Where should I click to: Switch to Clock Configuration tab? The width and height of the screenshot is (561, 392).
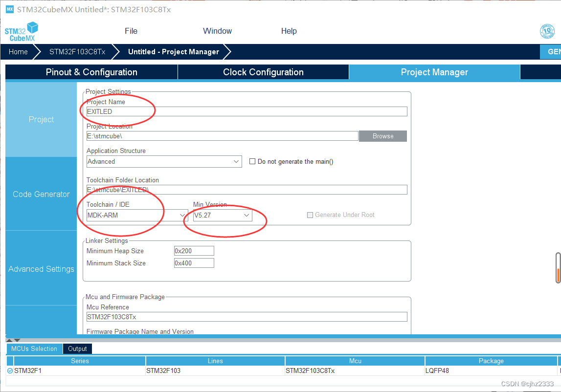pos(263,72)
